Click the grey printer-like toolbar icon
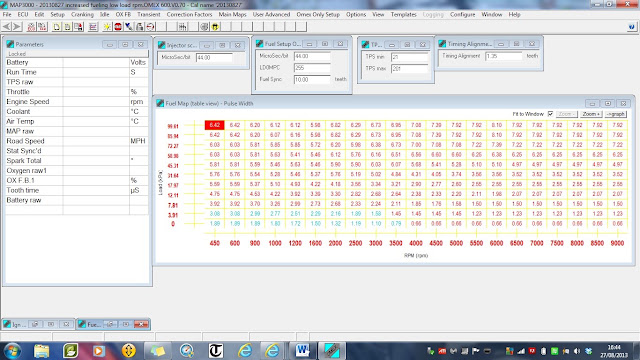 140,27
